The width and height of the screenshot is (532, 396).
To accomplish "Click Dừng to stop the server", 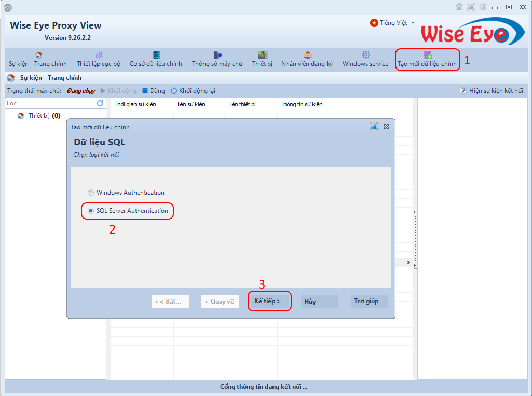I will pos(154,91).
